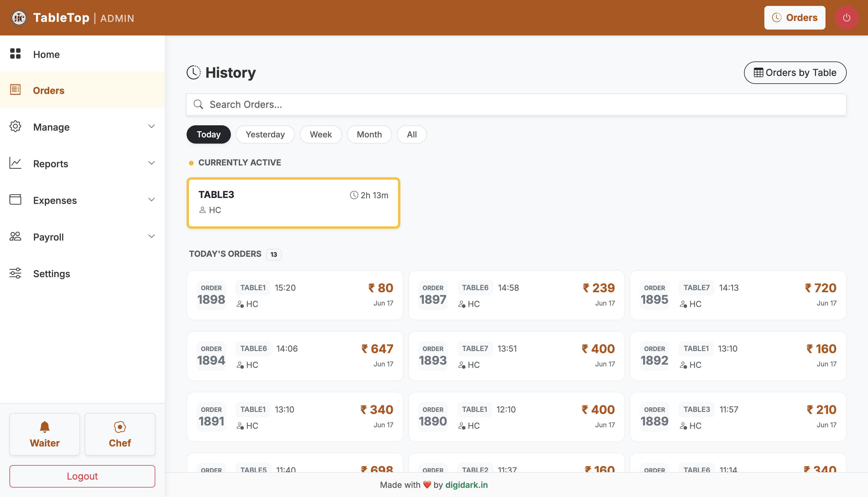Screen dimensions: 868x497
Task: Click the ₹ 720 amount on order 1895
Action: point(820,288)
